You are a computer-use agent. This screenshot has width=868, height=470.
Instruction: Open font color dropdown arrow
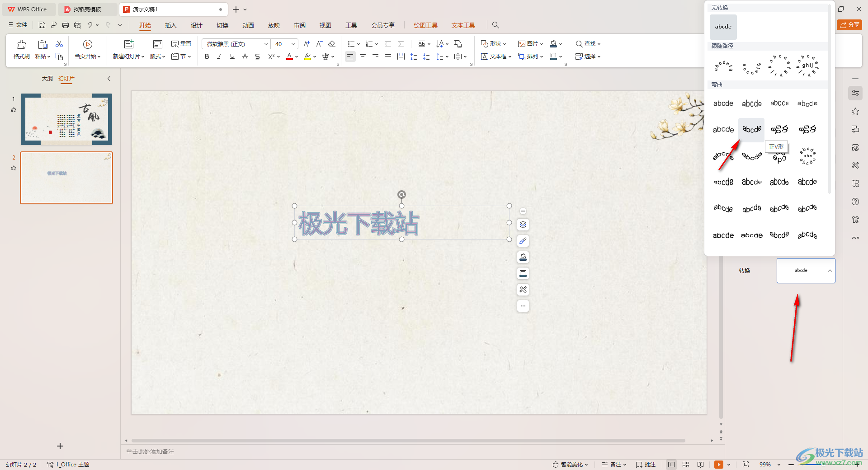(297, 57)
